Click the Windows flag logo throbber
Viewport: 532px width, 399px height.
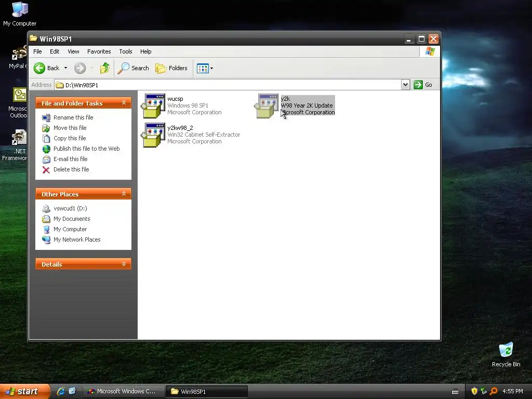click(x=430, y=51)
